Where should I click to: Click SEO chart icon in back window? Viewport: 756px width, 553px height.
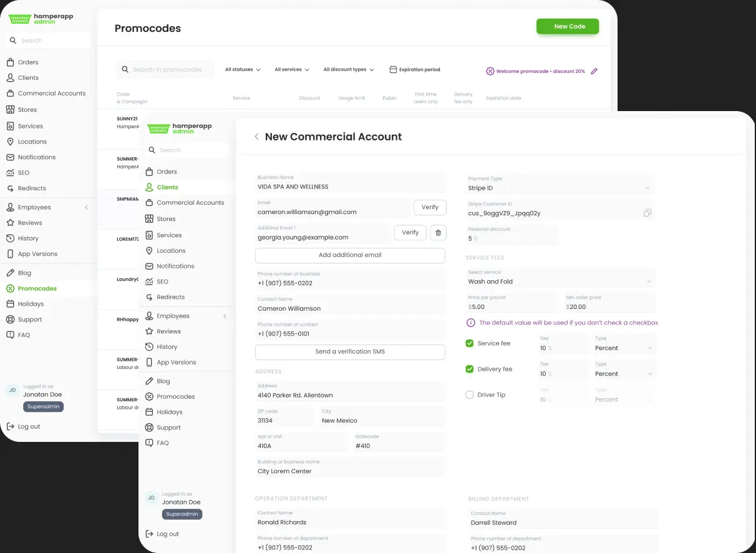(11, 173)
